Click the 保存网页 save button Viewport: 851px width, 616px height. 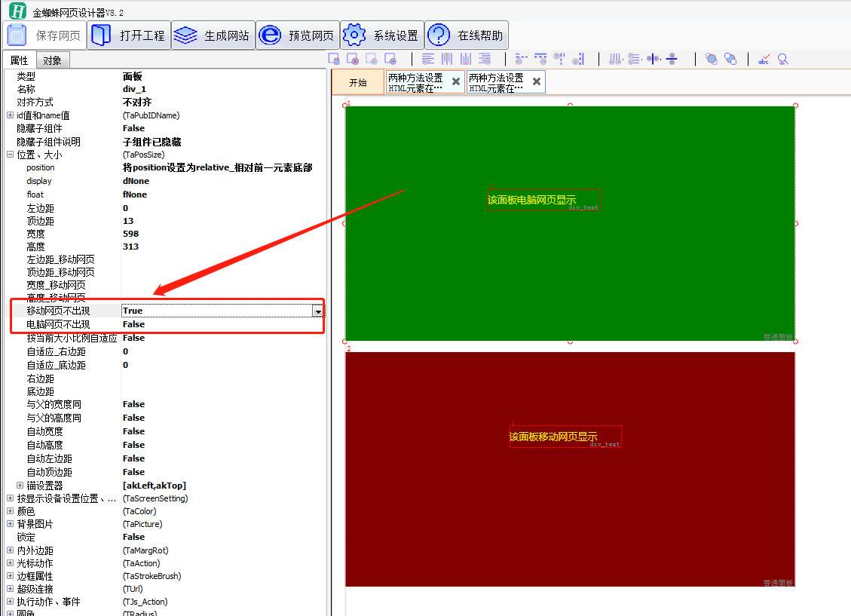pyautogui.click(x=44, y=35)
